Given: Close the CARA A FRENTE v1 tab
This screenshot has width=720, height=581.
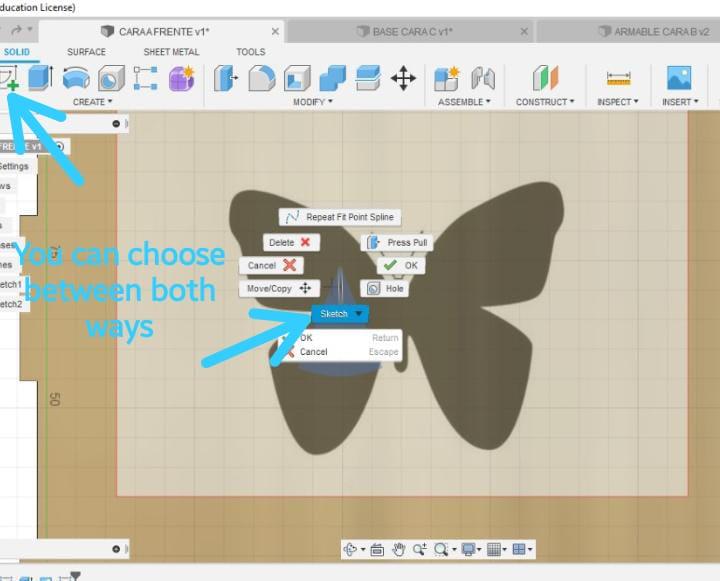Looking at the screenshot, I should 275,31.
